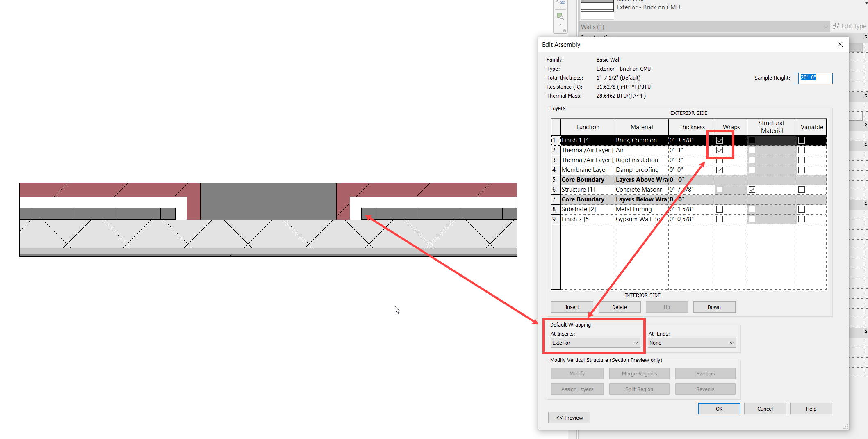Click the Help button
868x439 pixels.
[x=811, y=409]
